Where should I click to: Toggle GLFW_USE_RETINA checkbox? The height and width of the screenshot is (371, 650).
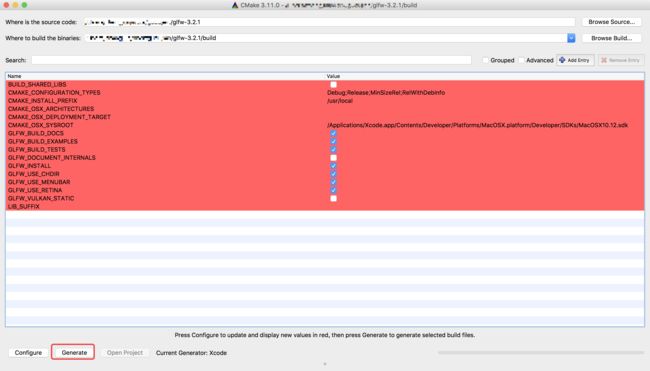click(333, 190)
